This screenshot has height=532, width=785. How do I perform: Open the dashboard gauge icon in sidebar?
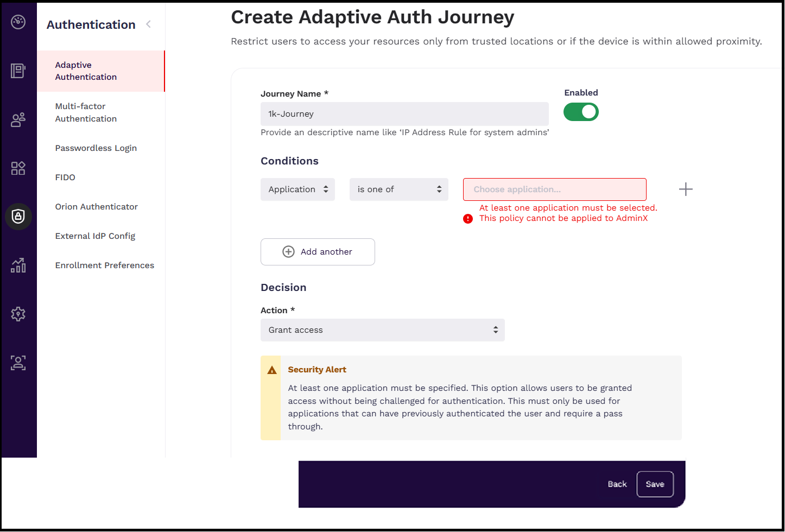click(18, 22)
